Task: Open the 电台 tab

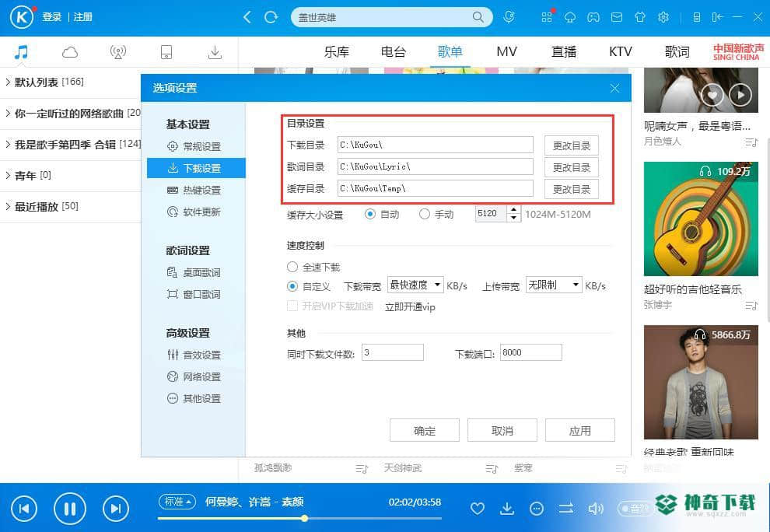Action: tap(394, 51)
